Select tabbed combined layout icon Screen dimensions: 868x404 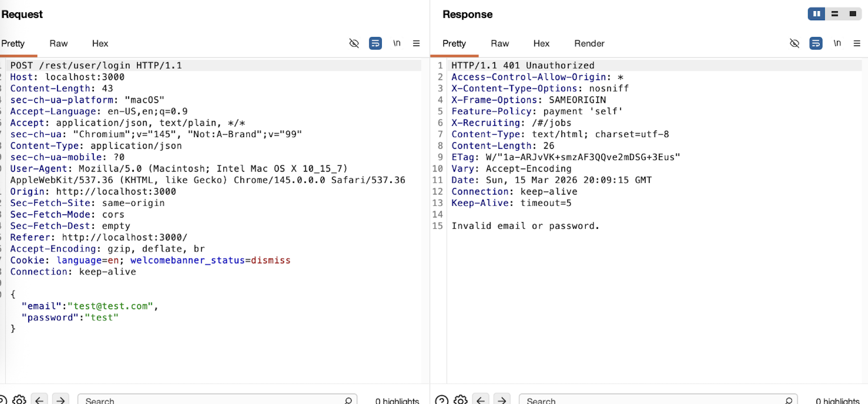tap(852, 14)
